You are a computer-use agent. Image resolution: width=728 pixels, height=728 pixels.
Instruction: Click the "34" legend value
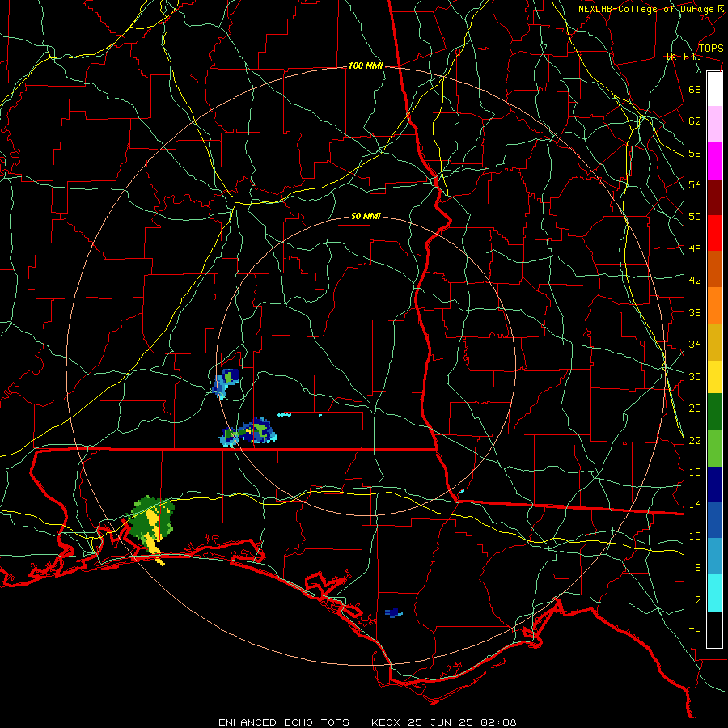pyautogui.click(x=695, y=344)
